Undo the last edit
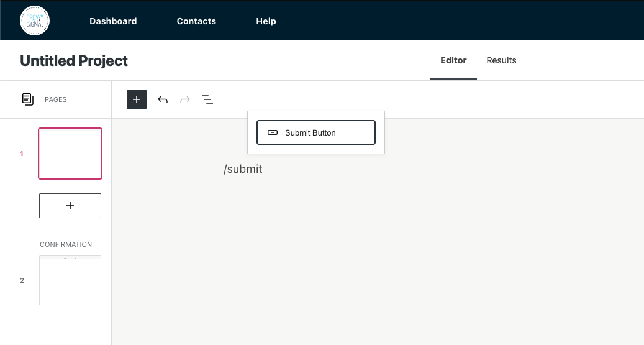The height and width of the screenshot is (345, 644). (x=163, y=99)
